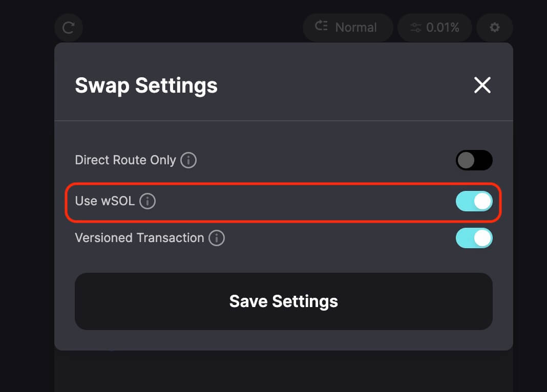This screenshot has width=547, height=392.
Task: Click the Swap Settings heading
Action: [146, 85]
